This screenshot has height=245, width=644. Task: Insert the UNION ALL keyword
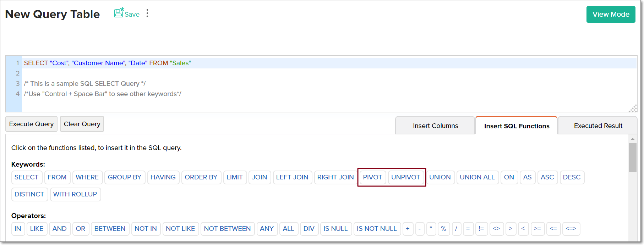[x=477, y=177]
